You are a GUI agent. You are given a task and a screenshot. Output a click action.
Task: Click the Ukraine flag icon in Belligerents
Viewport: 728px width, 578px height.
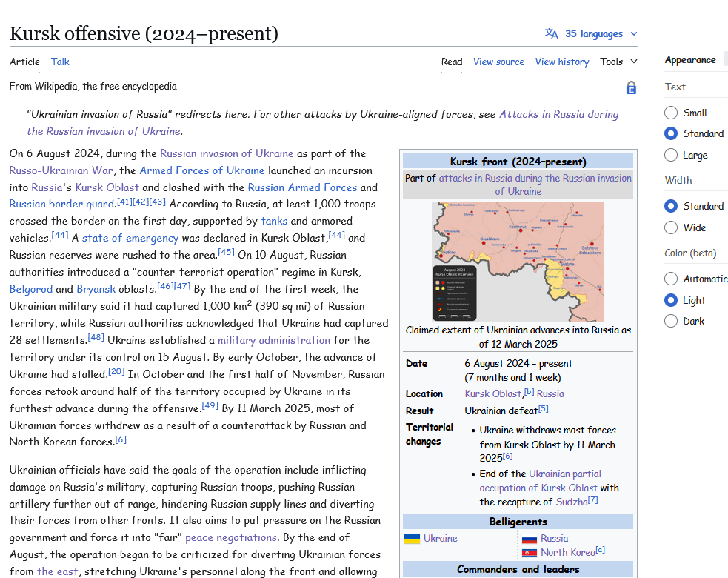(412, 539)
